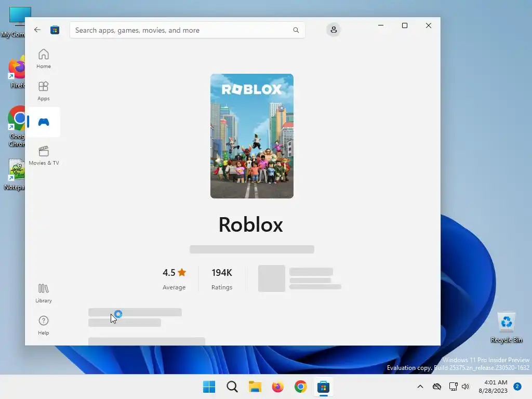This screenshot has width=532, height=399.
Task: Select the Recycle Bin desktop icon
Action: coord(506,327)
